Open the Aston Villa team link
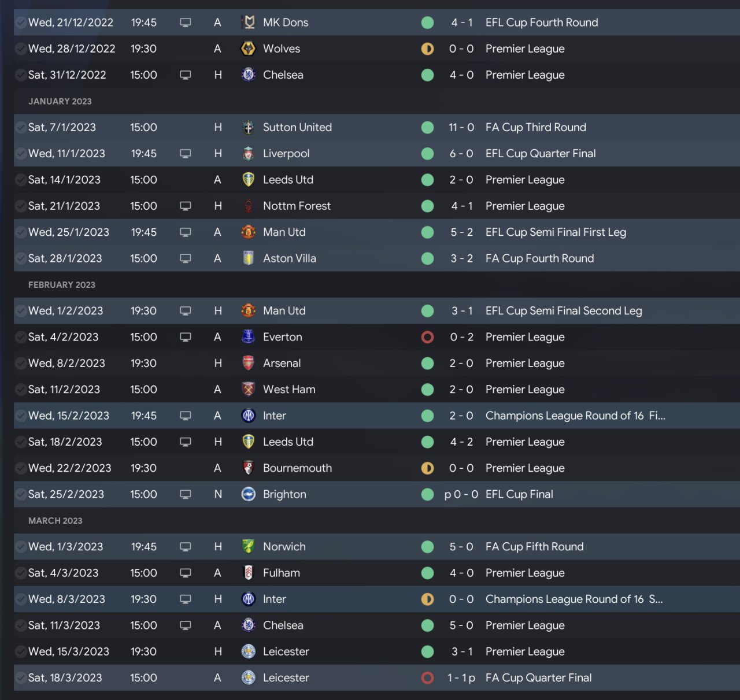Image resolution: width=740 pixels, height=700 pixels. (x=290, y=258)
